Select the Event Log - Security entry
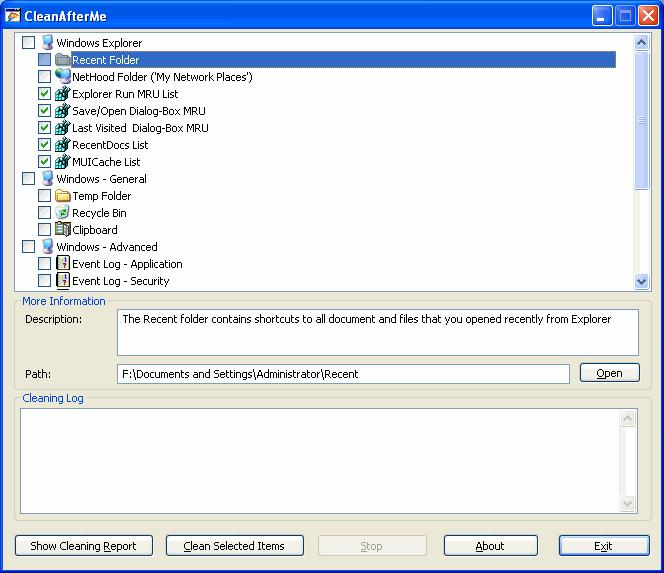Screen dimensions: 664x573 pos(120,281)
